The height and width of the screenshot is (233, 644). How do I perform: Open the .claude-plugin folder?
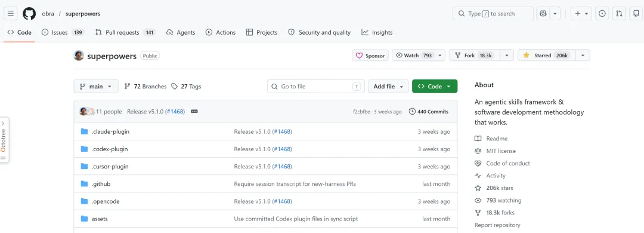(x=110, y=131)
